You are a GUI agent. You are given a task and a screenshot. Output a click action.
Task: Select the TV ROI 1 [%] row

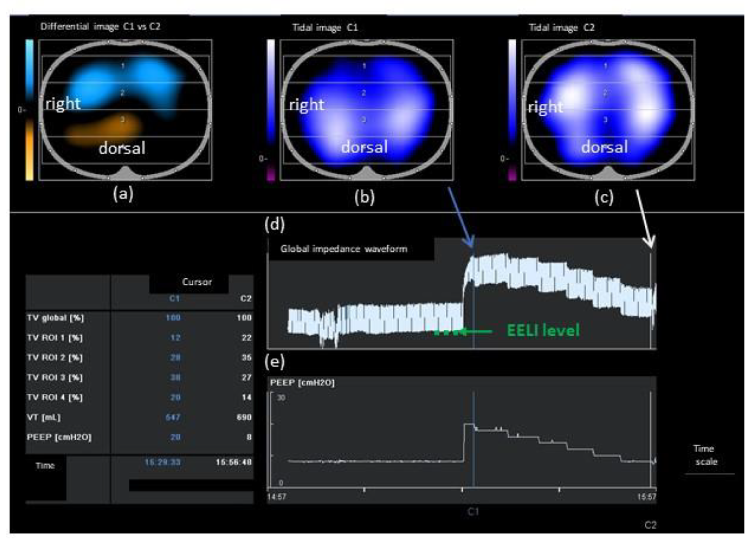coord(55,338)
